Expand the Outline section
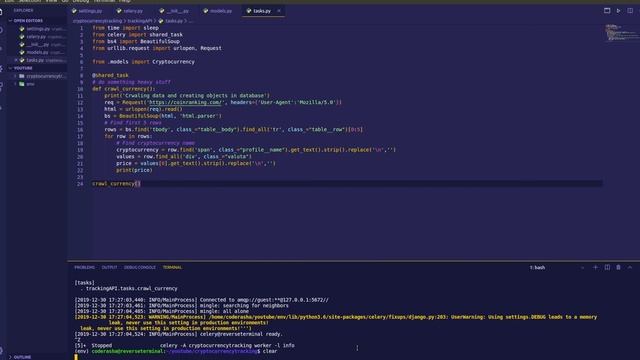This screenshot has width=640, height=360. click(22, 357)
